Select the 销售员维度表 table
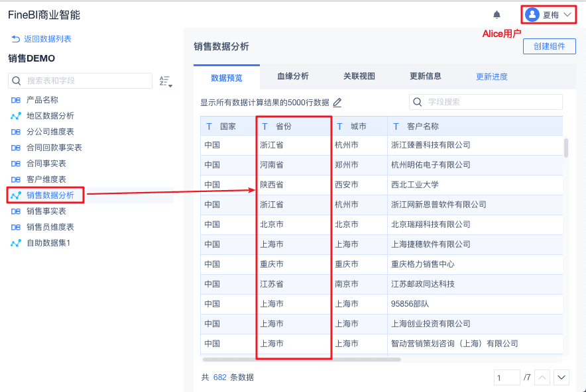 [50, 227]
